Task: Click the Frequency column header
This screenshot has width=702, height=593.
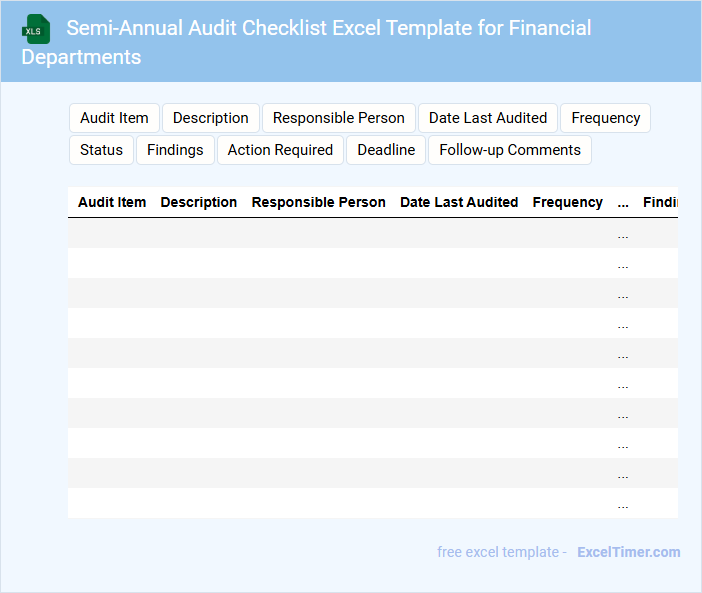Action: click(567, 202)
